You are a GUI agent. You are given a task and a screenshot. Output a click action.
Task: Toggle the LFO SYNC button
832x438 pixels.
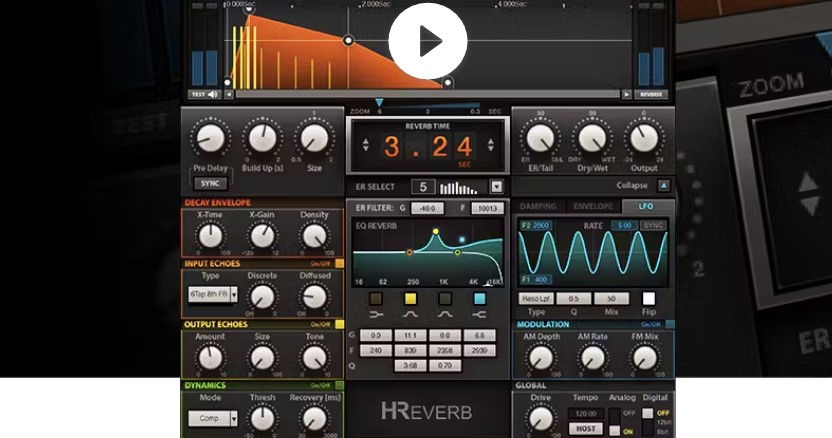(x=653, y=226)
